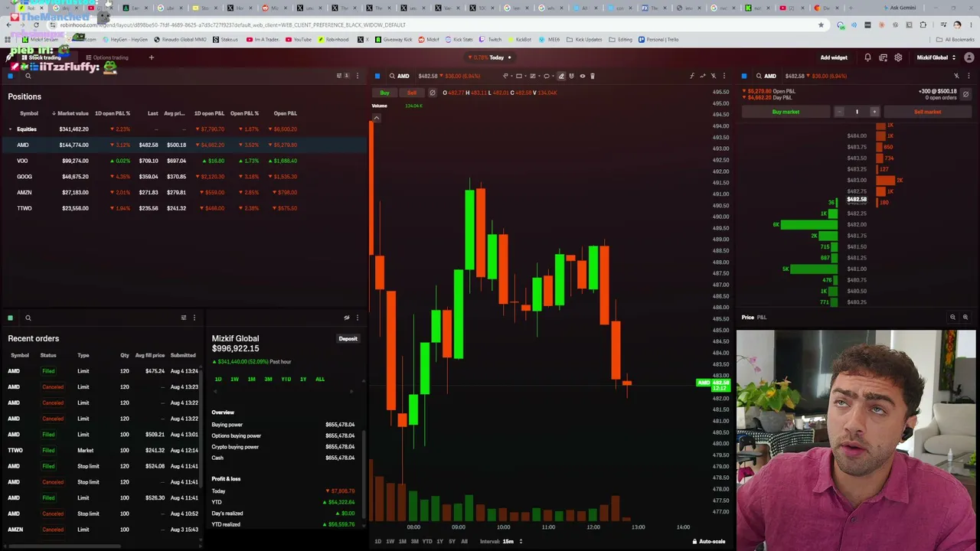Focus the order quantity field
980x551 pixels.
(x=857, y=112)
